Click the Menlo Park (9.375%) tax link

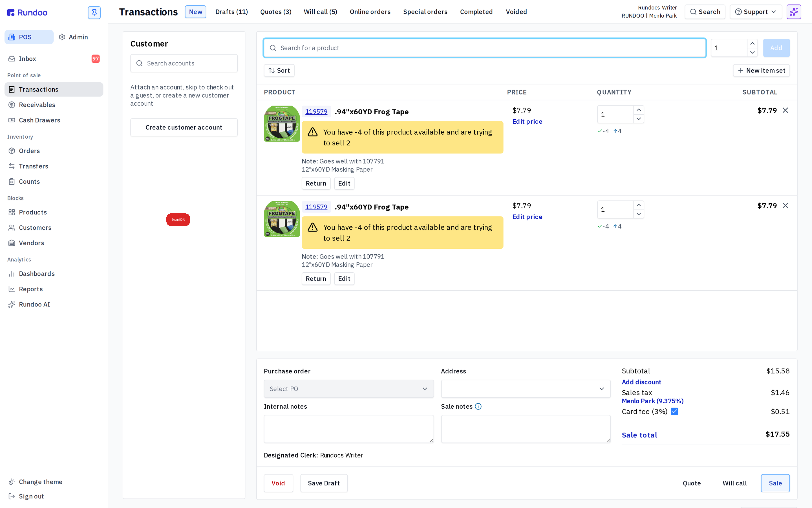coord(653,401)
